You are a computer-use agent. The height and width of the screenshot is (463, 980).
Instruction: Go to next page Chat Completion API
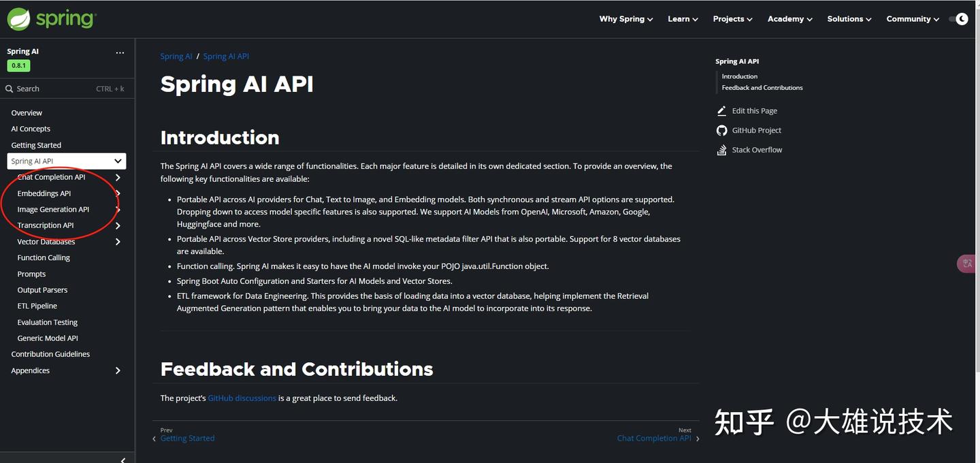(x=653, y=438)
